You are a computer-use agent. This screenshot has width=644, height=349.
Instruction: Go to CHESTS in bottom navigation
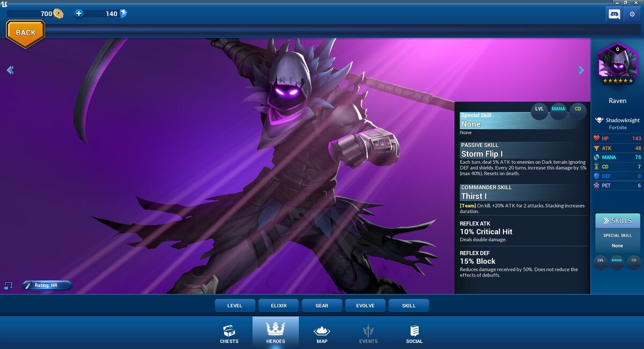pyautogui.click(x=229, y=333)
